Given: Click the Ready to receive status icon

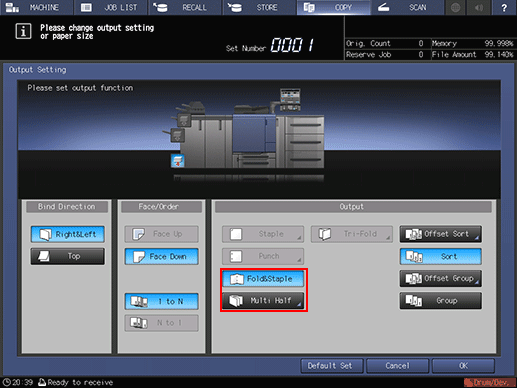Looking at the screenshot, I should click(x=42, y=382).
